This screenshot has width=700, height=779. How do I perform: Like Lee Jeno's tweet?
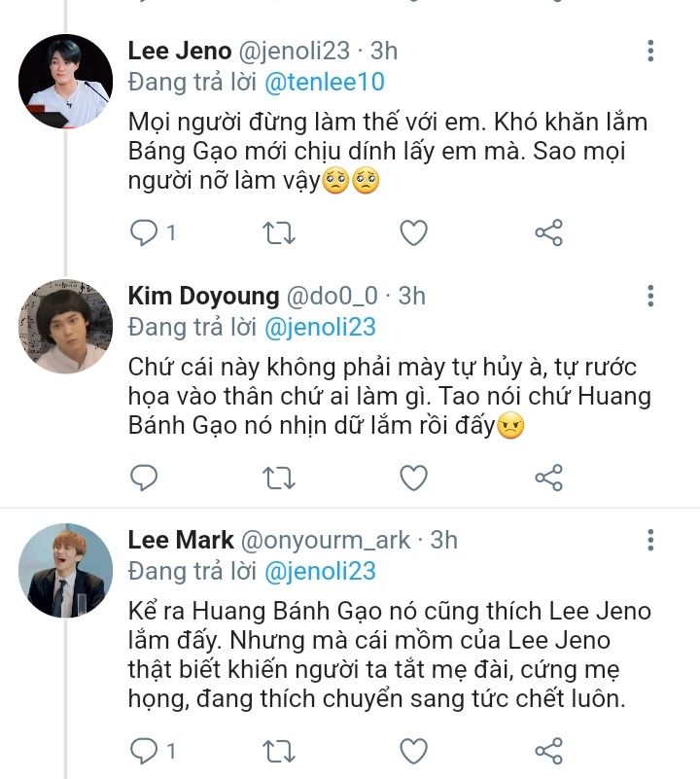pos(414,232)
